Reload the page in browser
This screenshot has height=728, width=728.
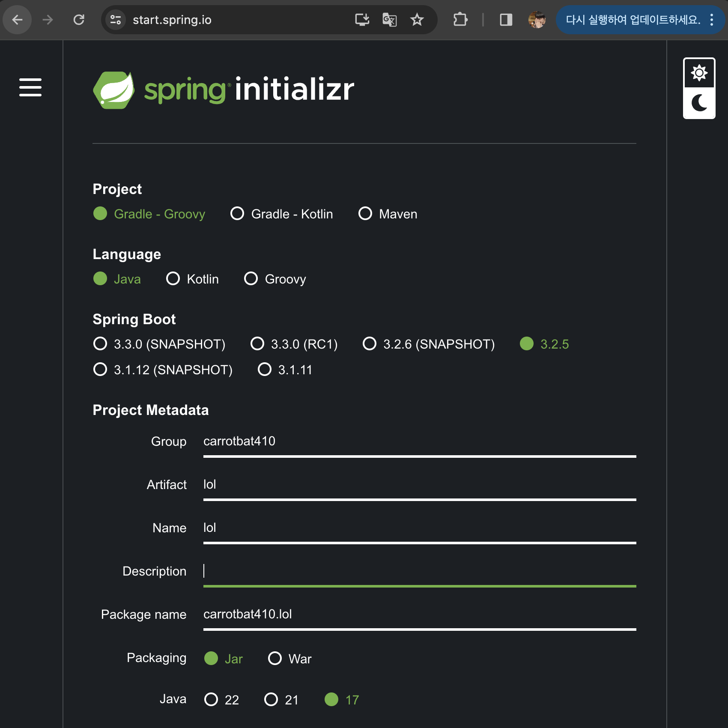click(79, 20)
